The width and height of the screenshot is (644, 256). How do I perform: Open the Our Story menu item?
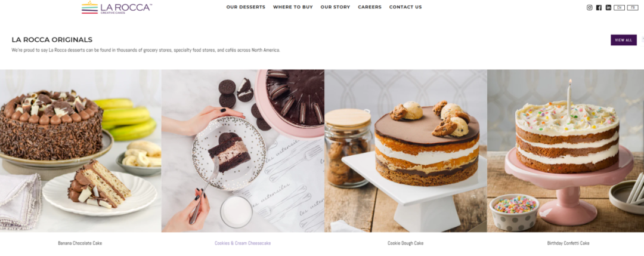(335, 7)
